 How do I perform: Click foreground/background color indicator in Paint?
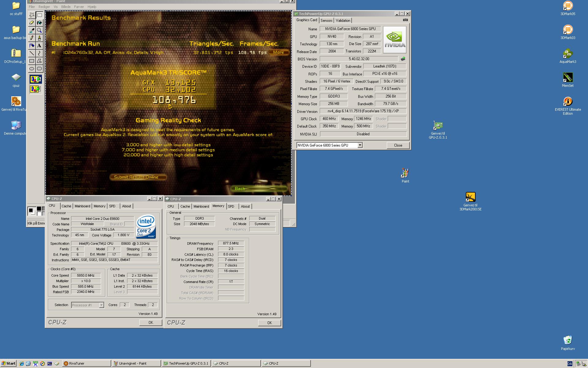pyautogui.click(x=31, y=211)
